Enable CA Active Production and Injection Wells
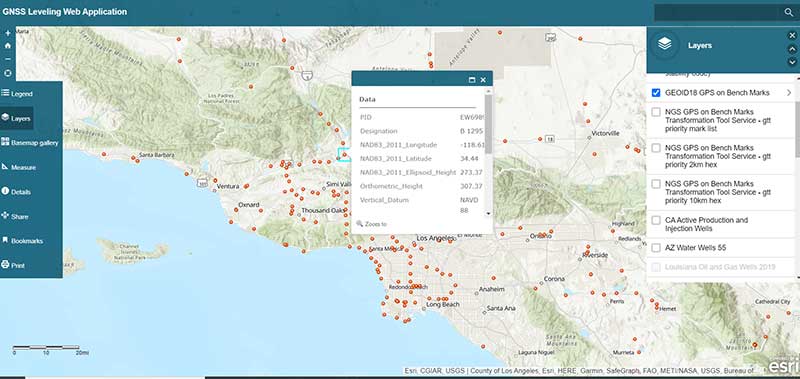 coord(656,220)
